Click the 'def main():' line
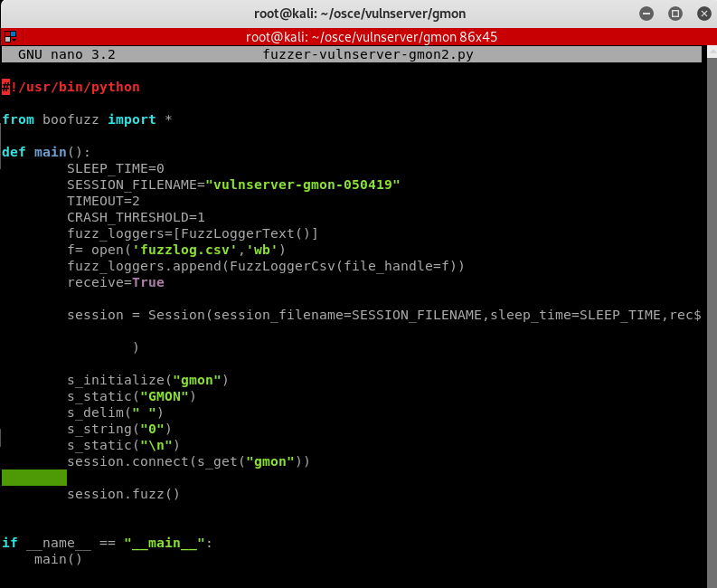Viewport: 717px width, 588px height. pos(46,152)
